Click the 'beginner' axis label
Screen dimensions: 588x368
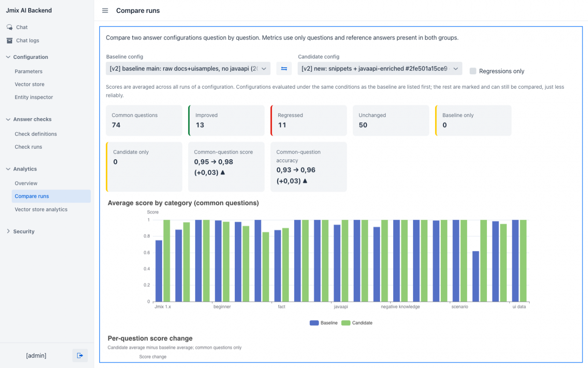(x=222, y=307)
